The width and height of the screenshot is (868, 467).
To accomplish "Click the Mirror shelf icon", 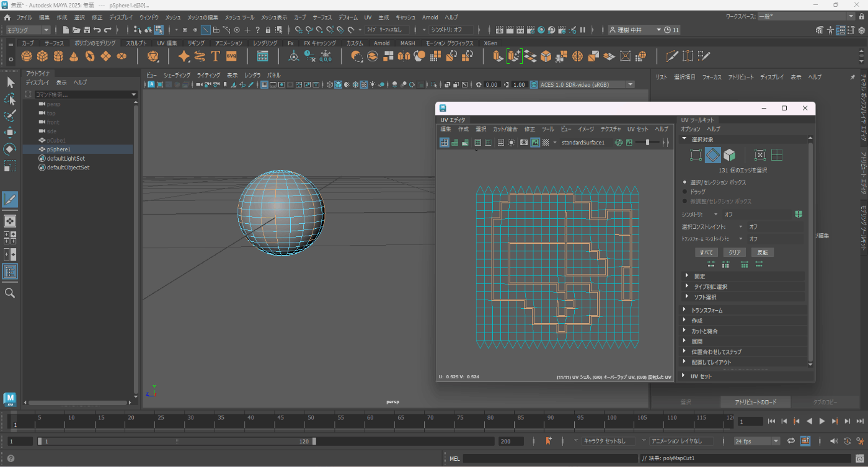I will pyautogui.click(x=404, y=56).
